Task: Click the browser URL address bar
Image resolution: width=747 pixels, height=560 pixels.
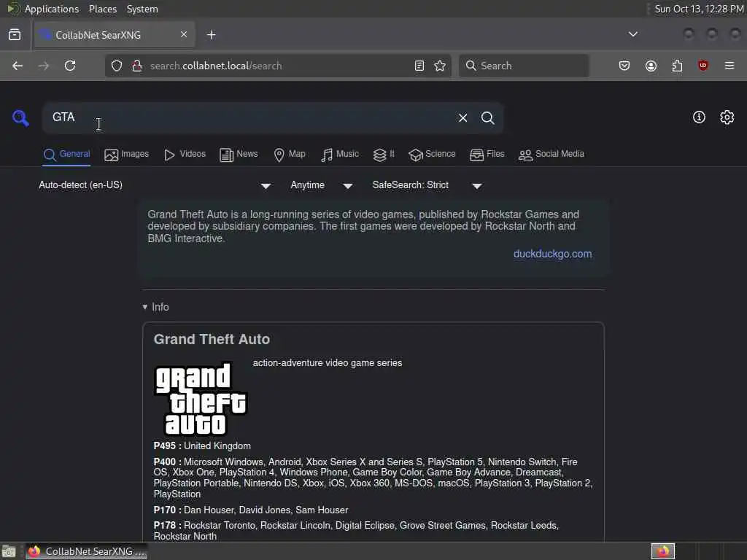Action: (x=276, y=66)
